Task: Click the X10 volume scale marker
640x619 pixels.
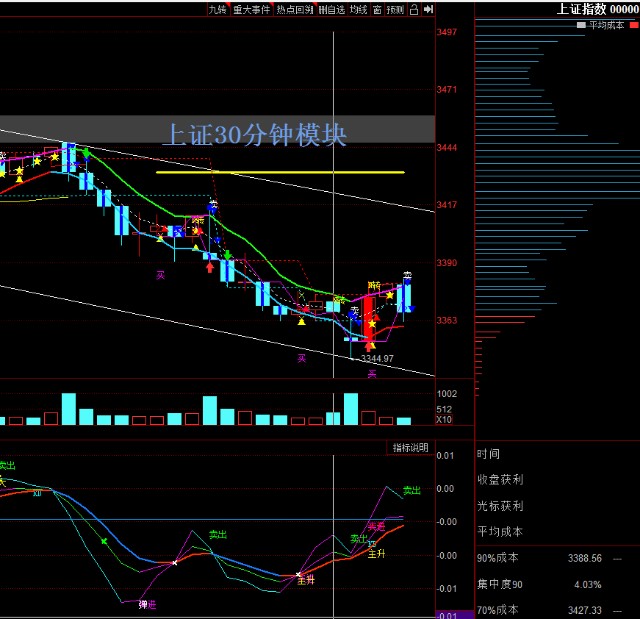Action: click(x=445, y=419)
